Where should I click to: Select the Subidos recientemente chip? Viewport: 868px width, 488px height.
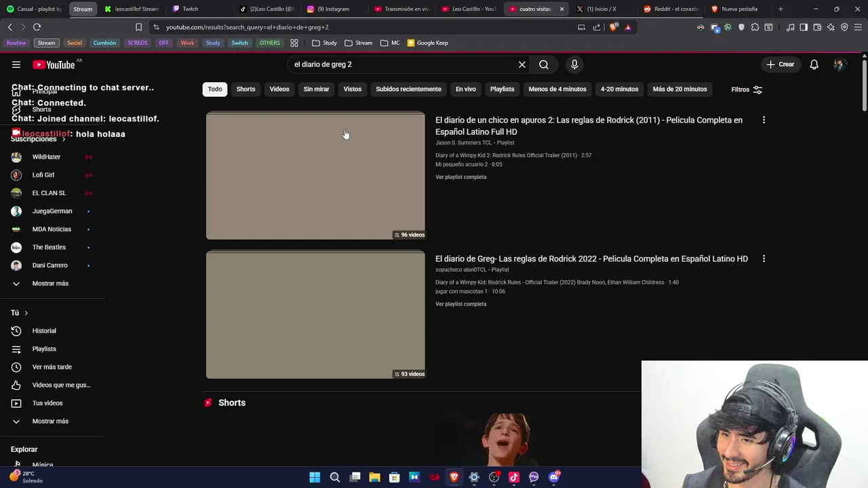tap(408, 89)
